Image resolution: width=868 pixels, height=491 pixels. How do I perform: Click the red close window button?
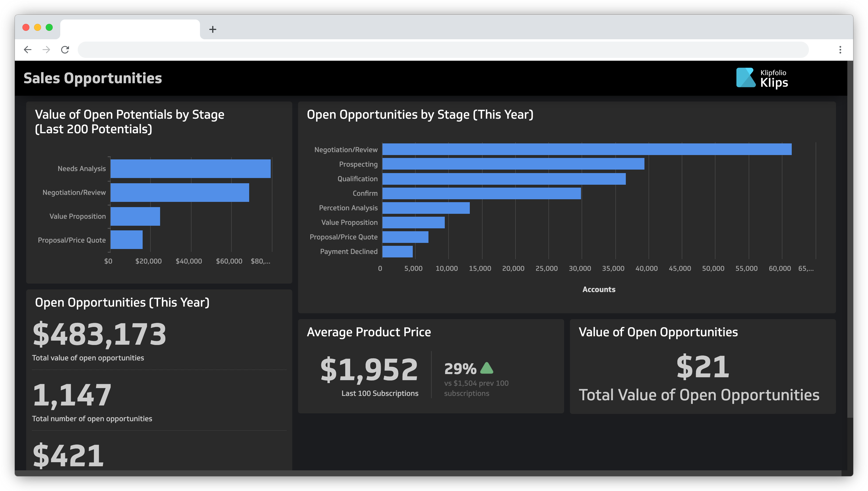pyautogui.click(x=26, y=27)
